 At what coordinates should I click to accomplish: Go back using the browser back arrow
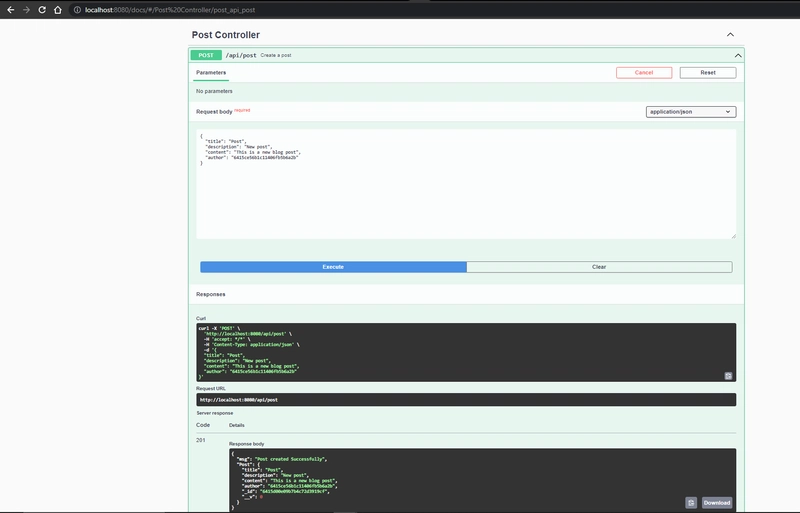pyautogui.click(x=10, y=10)
